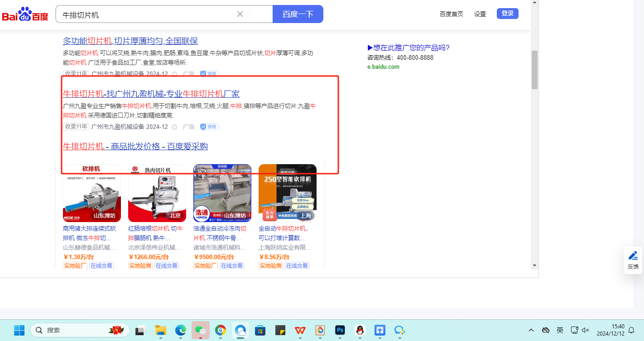Image resolution: width=644 pixels, height=341 pixels.
Task: Click the 熟肉切片机 product thumbnail from 北京
Action: [157, 193]
